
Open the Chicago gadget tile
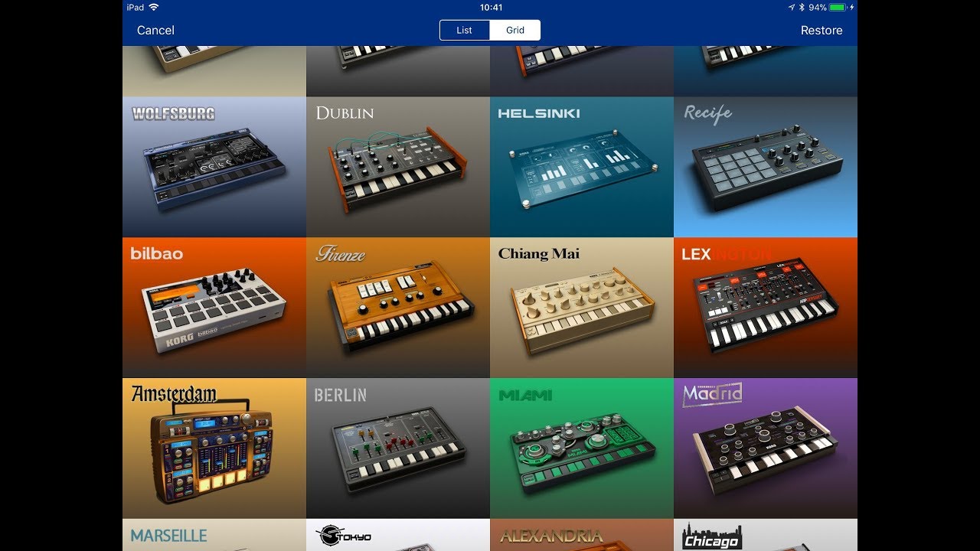[x=766, y=535]
